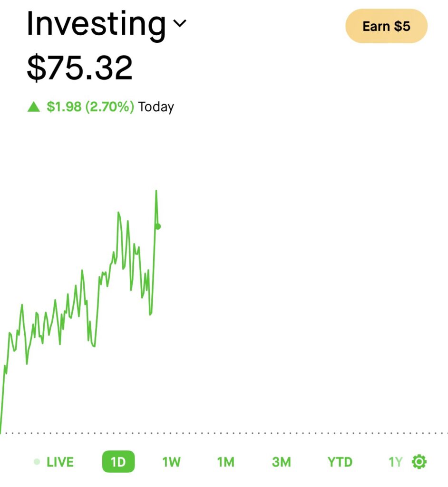Expand the Investing dropdown chevron
This screenshot has height=487, width=448.
pos(180,23)
